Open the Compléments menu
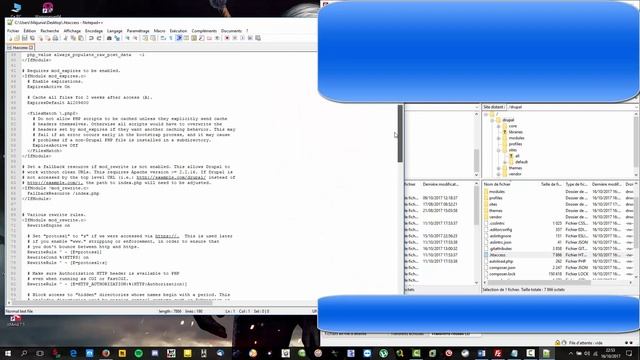Image resolution: width=640 pixels, height=360 pixels. pyautogui.click(x=204, y=31)
